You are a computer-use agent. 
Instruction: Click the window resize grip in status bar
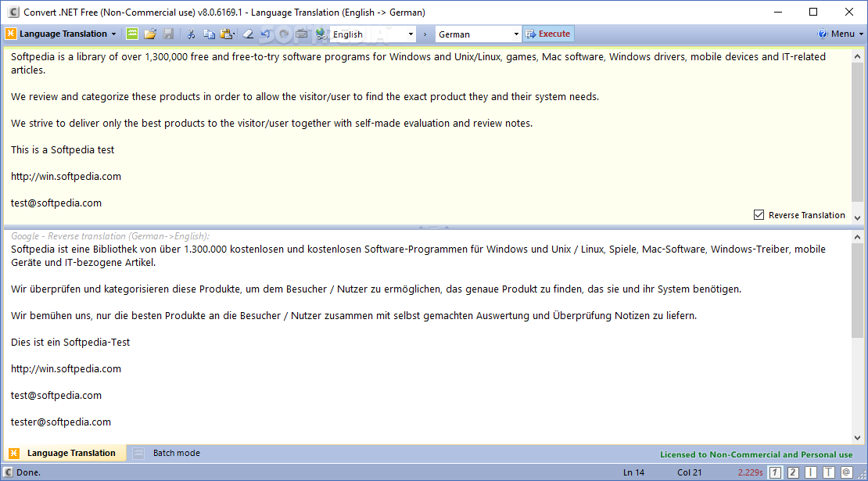[862, 475]
